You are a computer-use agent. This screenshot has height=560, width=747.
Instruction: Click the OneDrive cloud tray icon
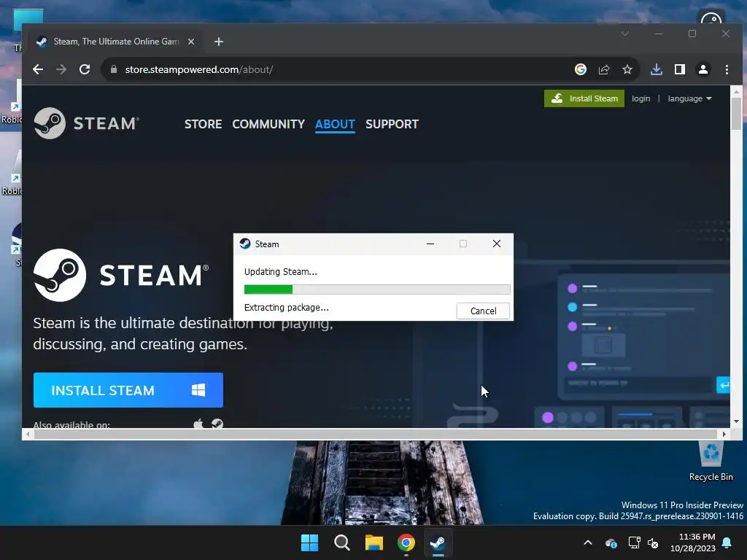pyautogui.click(x=611, y=542)
